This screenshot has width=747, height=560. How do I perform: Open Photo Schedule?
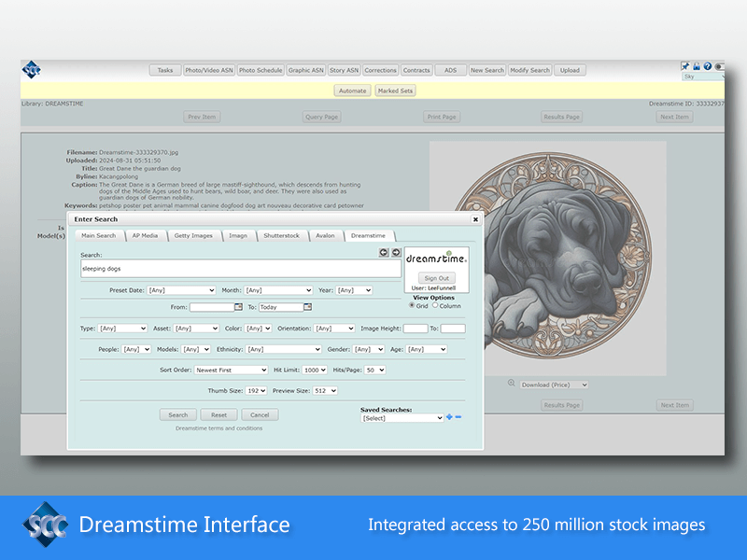coord(261,71)
